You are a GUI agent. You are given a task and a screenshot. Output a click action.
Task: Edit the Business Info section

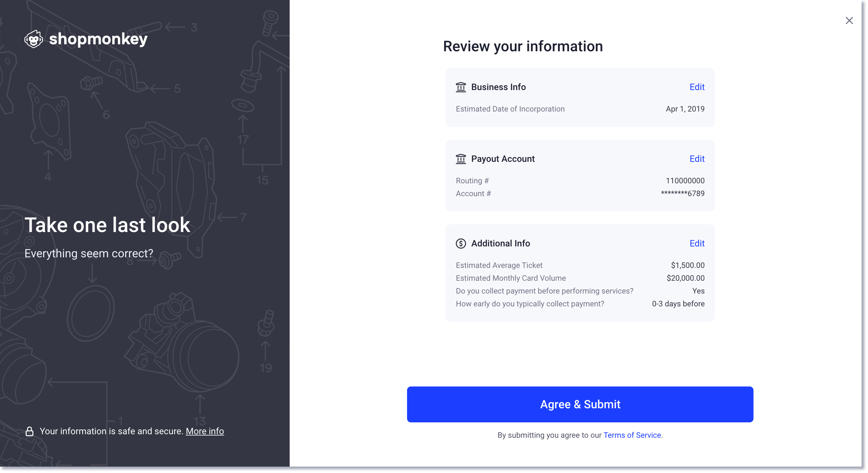tap(697, 87)
